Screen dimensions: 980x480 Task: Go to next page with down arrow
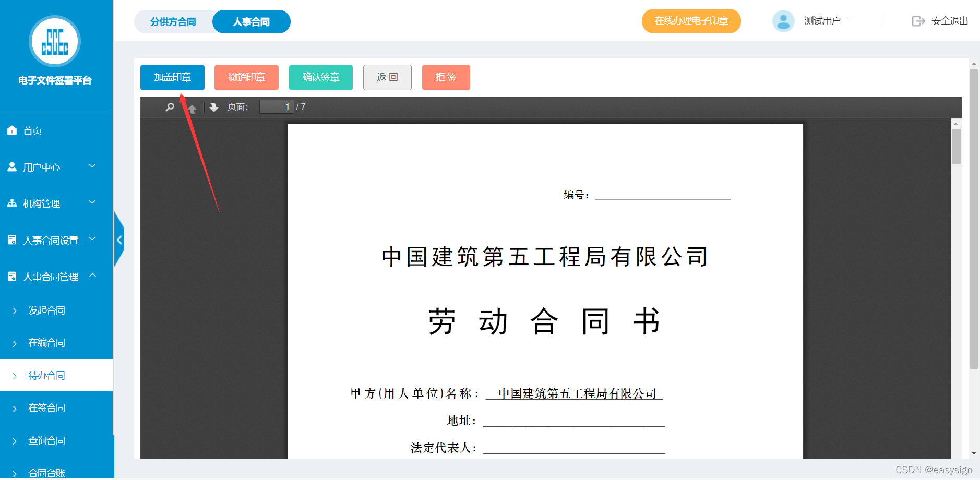tap(214, 107)
